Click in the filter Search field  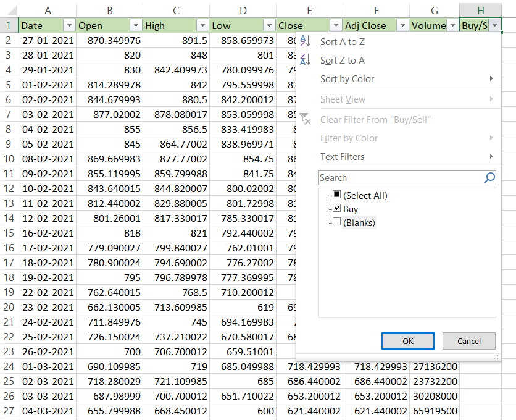tap(400, 178)
